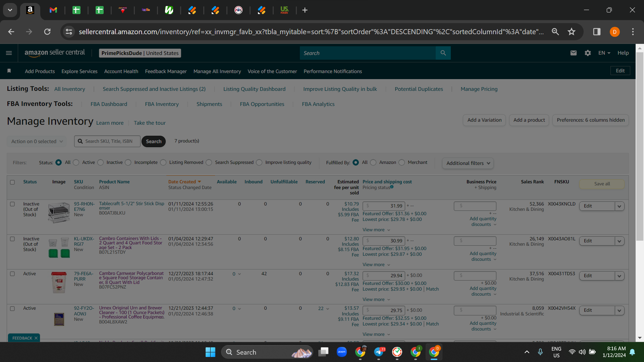Open Account Health in the favorites bar

coord(121,71)
